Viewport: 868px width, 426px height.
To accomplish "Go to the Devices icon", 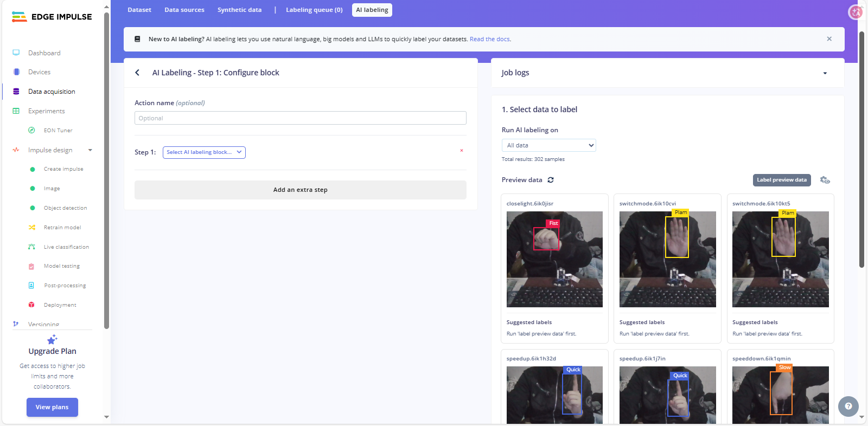I will click(16, 72).
